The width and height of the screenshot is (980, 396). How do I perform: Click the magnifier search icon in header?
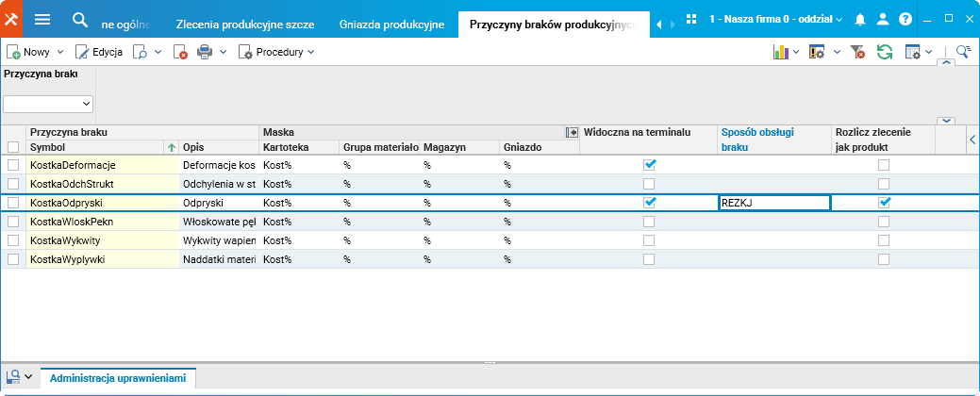click(80, 20)
